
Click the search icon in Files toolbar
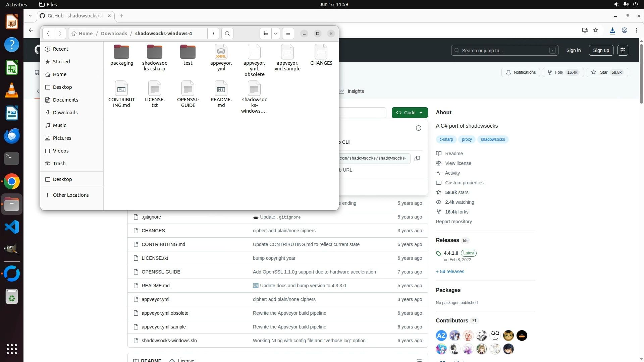click(227, 34)
